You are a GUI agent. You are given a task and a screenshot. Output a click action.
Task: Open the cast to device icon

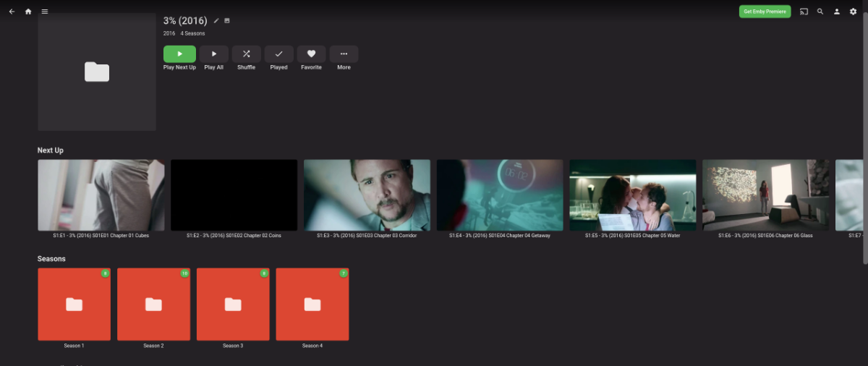(804, 12)
